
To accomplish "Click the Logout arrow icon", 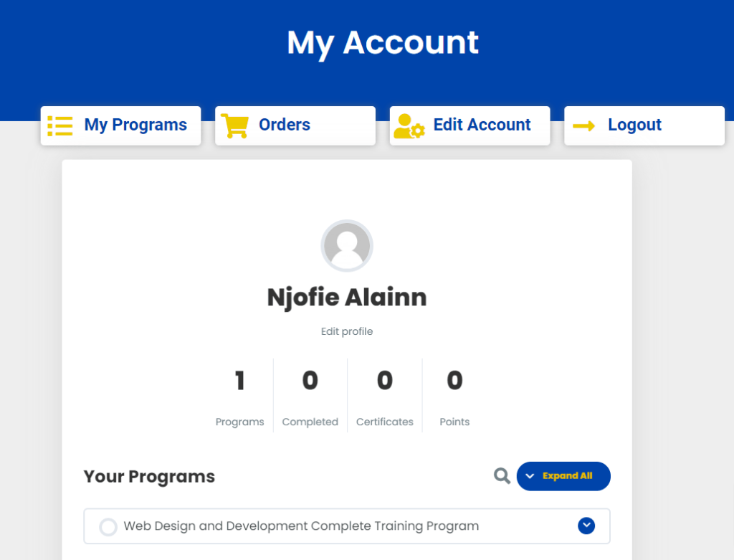I will point(584,126).
